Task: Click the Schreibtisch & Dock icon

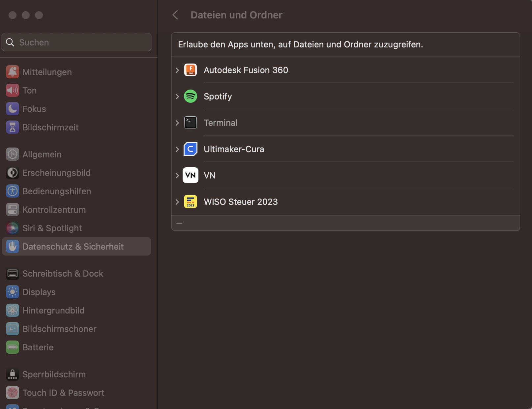Action: point(13,273)
